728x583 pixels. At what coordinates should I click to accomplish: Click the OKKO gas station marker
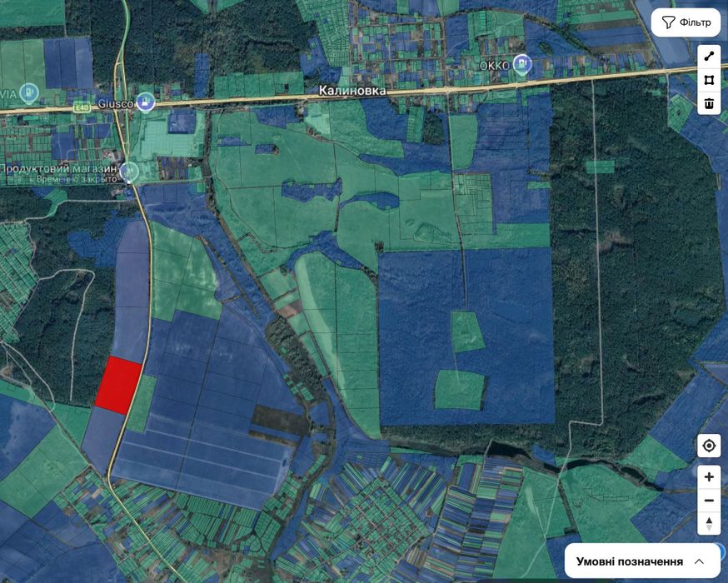click(523, 64)
